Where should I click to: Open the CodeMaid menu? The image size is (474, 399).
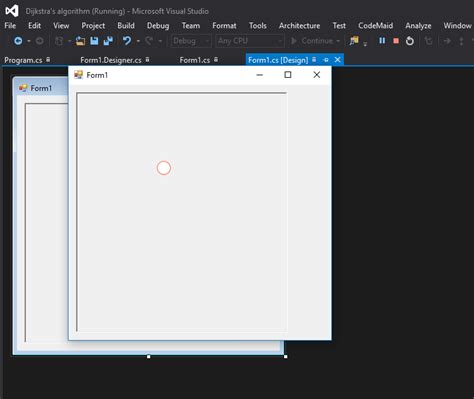pyautogui.click(x=375, y=26)
